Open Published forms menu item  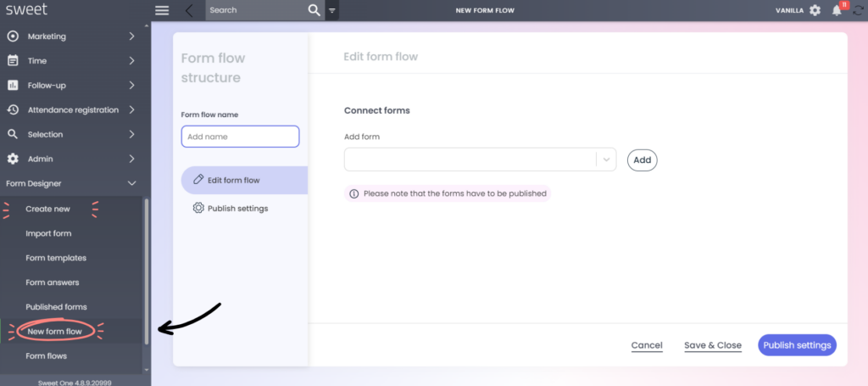pyautogui.click(x=57, y=307)
